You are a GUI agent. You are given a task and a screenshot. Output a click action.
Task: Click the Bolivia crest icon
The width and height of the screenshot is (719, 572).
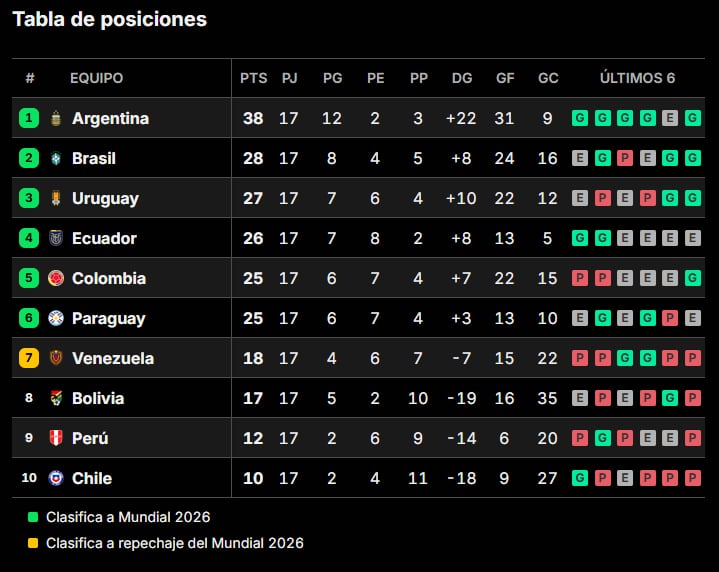click(x=56, y=398)
